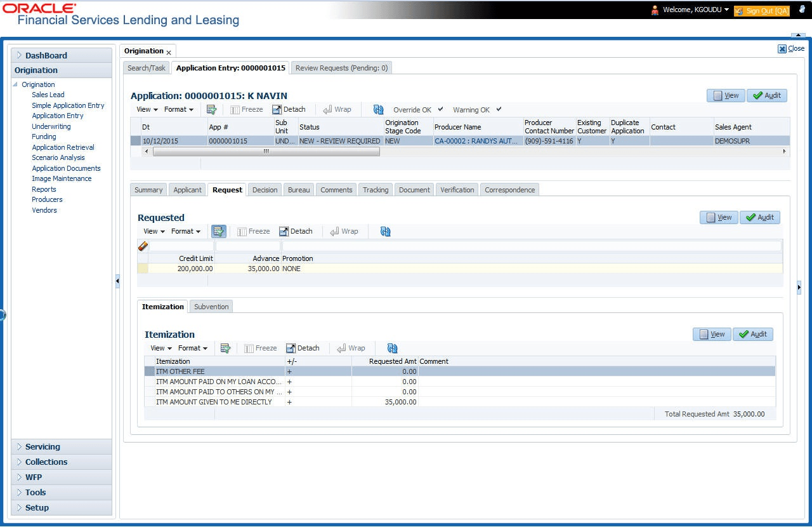812x527 pixels.
Task: Click View button in Application header
Action: tap(726, 95)
